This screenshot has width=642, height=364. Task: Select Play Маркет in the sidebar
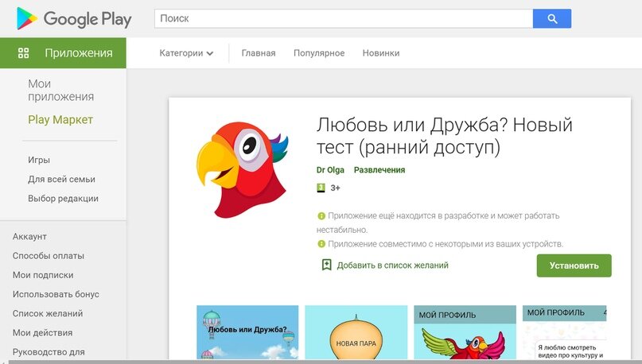[60, 120]
